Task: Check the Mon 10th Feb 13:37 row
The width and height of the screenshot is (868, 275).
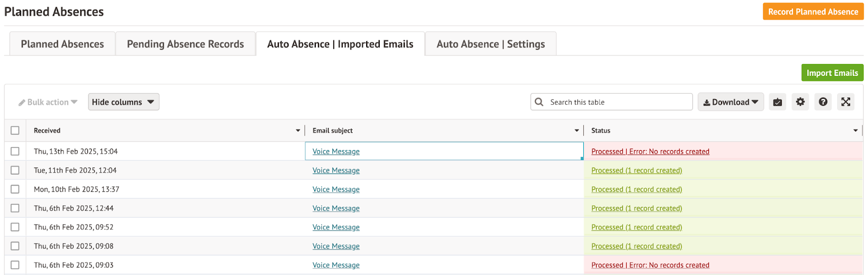Action: pos(15,189)
